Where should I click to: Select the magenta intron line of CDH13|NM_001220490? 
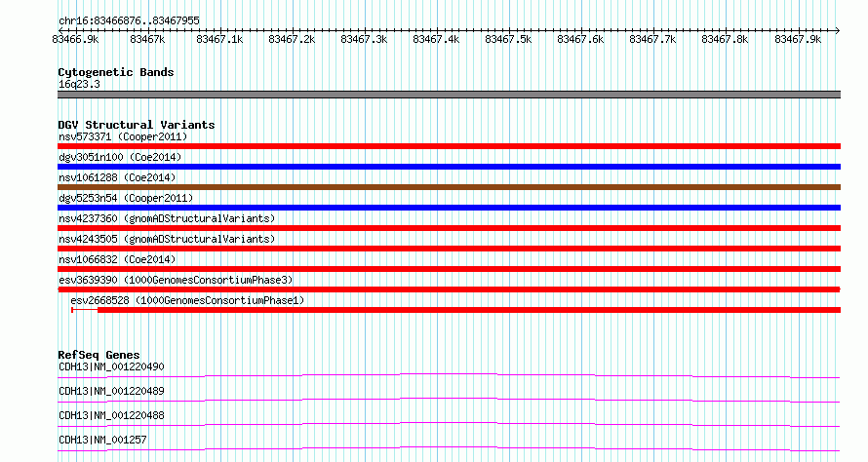(x=449, y=375)
